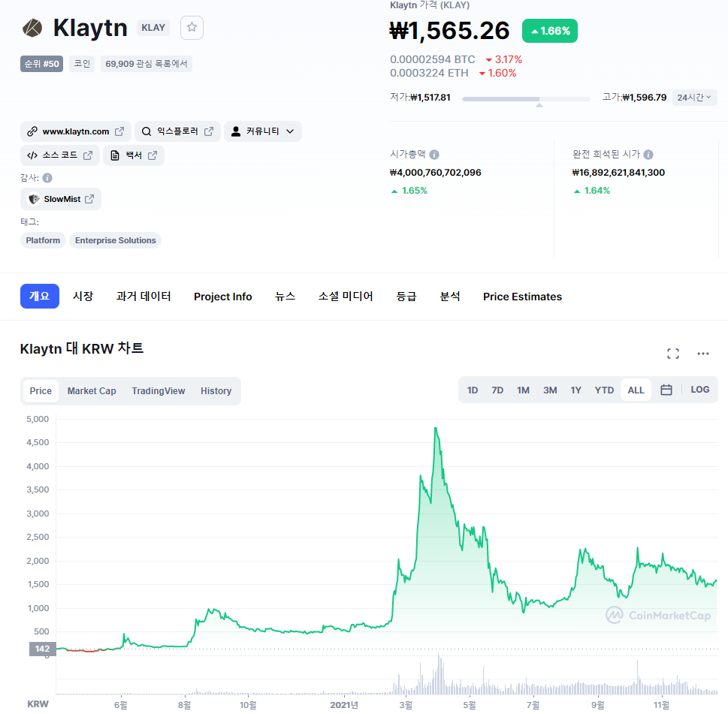Click the Platform tag
Viewport: 728px width, 714px height.
pos(43,240)
